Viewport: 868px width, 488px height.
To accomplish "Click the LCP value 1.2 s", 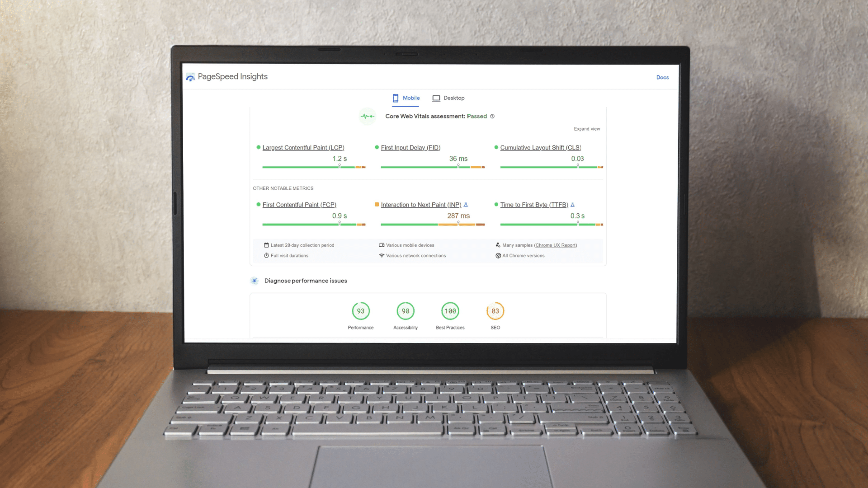I will pyautogui.click(x=340, y=159).
